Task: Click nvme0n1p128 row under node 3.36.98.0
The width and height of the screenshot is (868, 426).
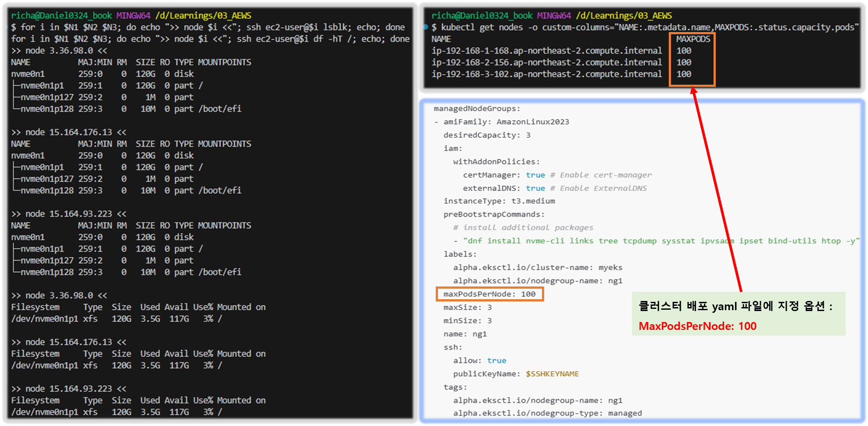Action: (127, 109)
